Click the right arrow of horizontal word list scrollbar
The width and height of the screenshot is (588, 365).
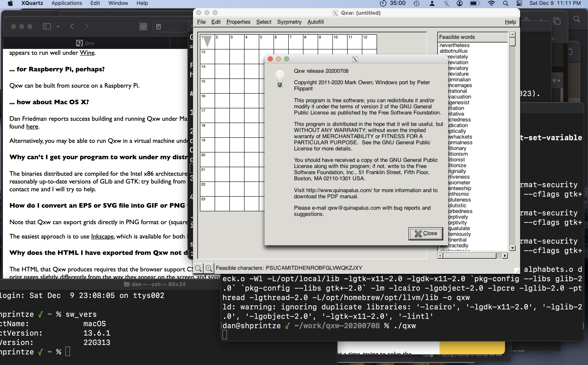(x=505, y=256)
